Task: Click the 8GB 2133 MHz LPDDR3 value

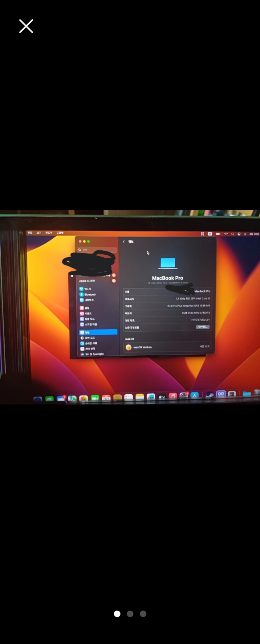Action: (196, 313)
